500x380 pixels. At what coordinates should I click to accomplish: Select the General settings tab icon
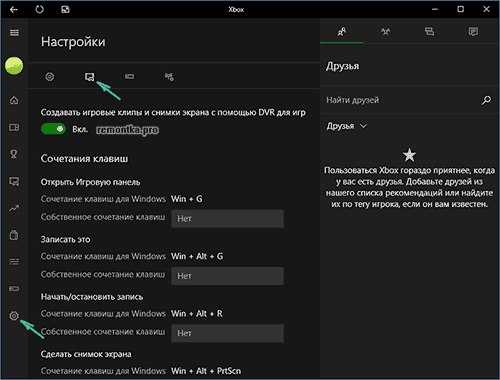pyautogui.click(x=50, y=77)
